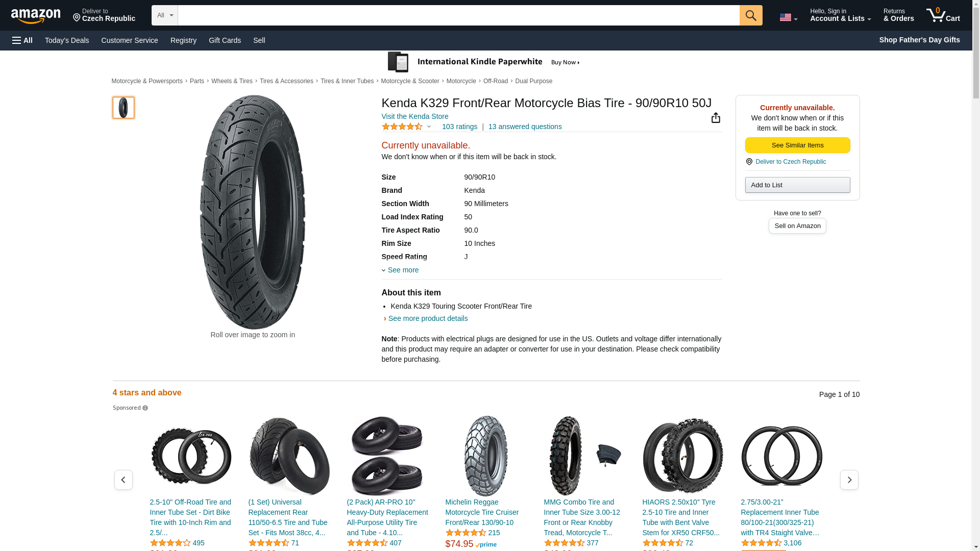Viewport: 980px width, 551px height.
Task: Go to Customer Service
Action: [130, 40]
